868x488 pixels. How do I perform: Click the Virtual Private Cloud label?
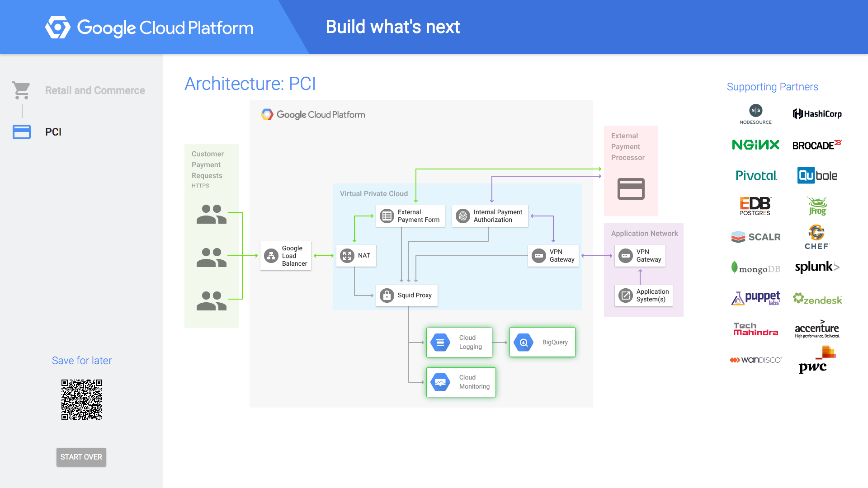click(x=374, y=193)
